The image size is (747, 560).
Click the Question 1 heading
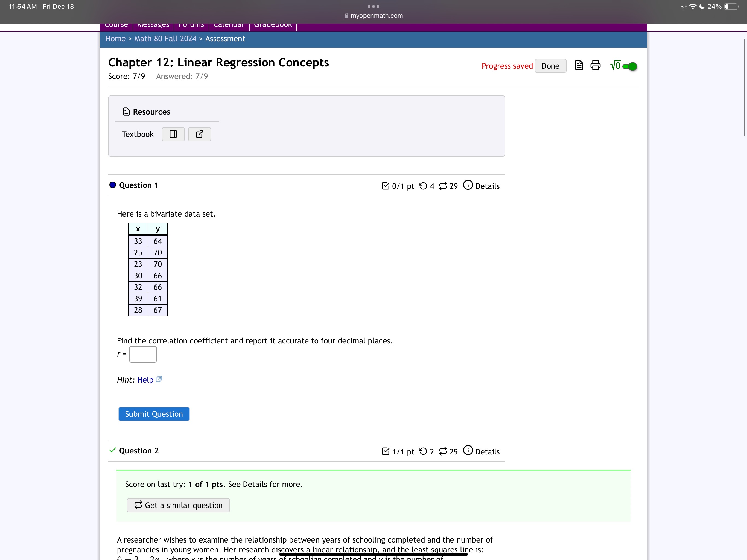[x=138, y=185]
